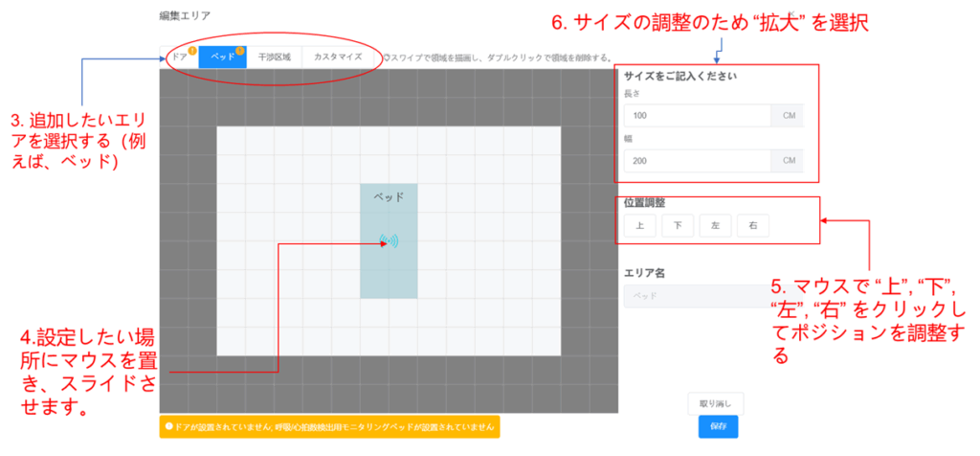Screen dimensions: 980x456
Task: Click the 幅 input field showing 200
Action: [697, 161]
